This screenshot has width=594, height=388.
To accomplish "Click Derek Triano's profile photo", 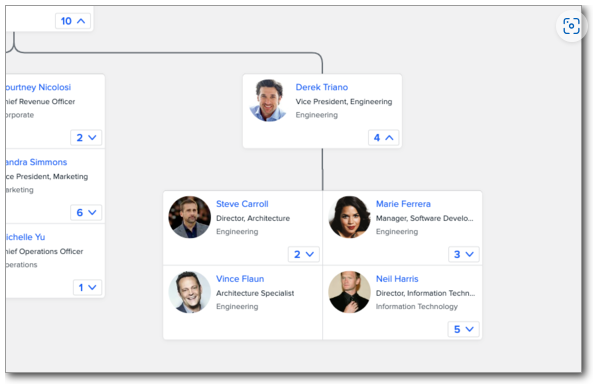I will (x=268, y=100).
